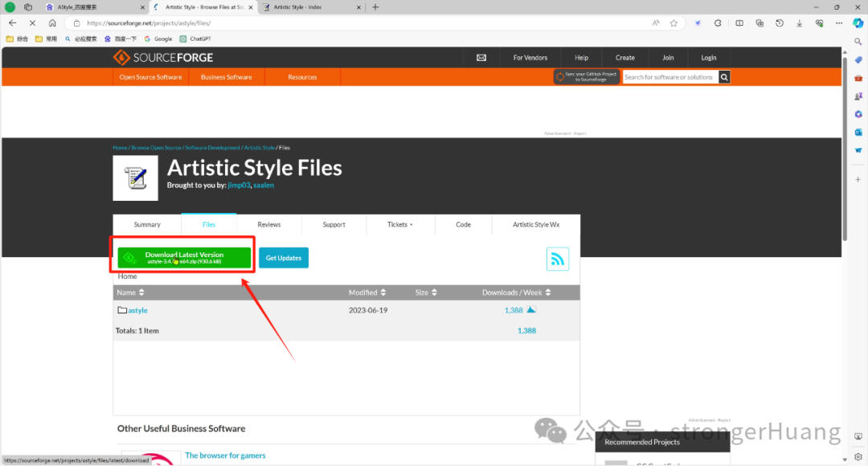Click the browser back arrow
The image size is (868, 466).
click(12, 22)
